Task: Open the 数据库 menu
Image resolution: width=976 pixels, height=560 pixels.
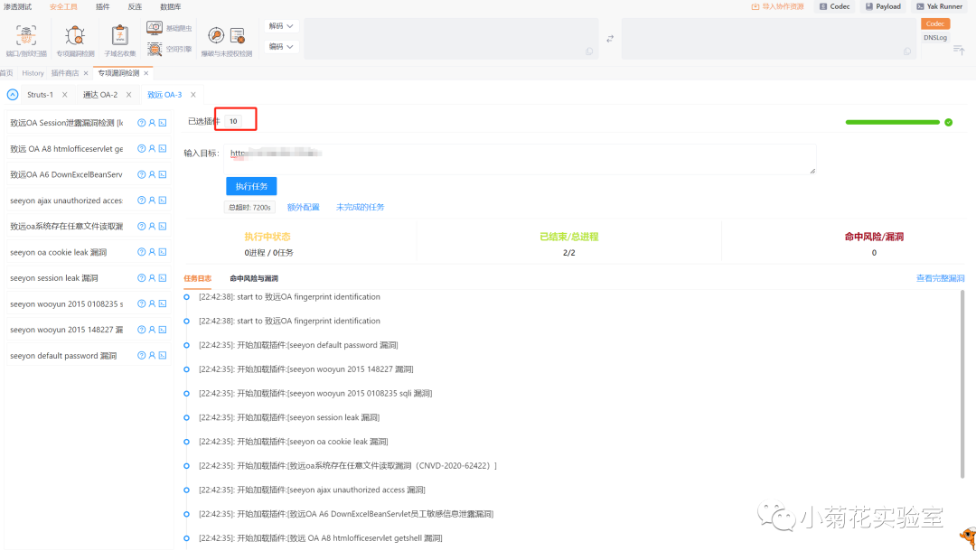Action: (171, 7)
